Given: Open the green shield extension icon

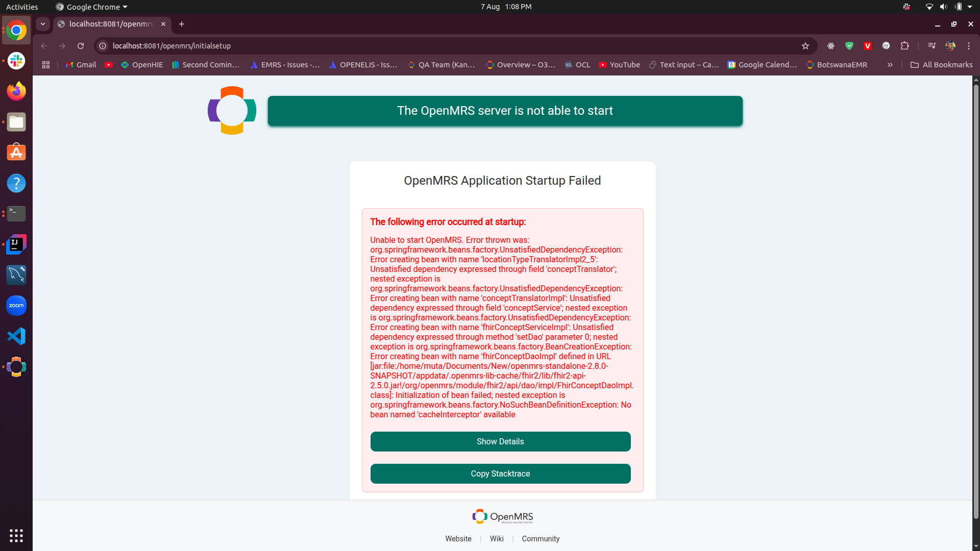Looking at the screenshot, I should point(849,46).
